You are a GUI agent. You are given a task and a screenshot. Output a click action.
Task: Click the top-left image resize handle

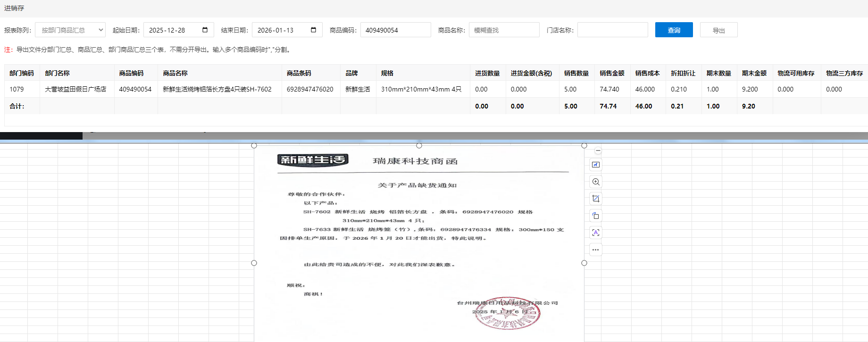tap(254, 146)
